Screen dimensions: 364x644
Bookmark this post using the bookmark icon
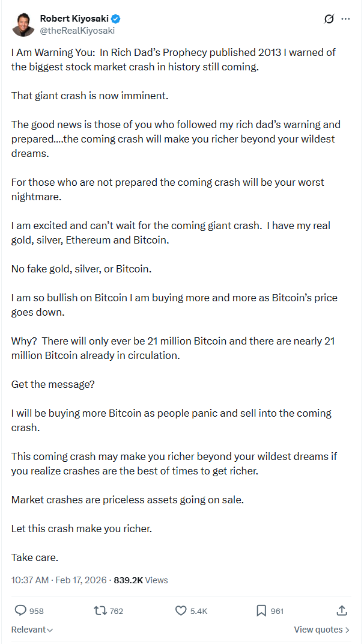[261, 610]
